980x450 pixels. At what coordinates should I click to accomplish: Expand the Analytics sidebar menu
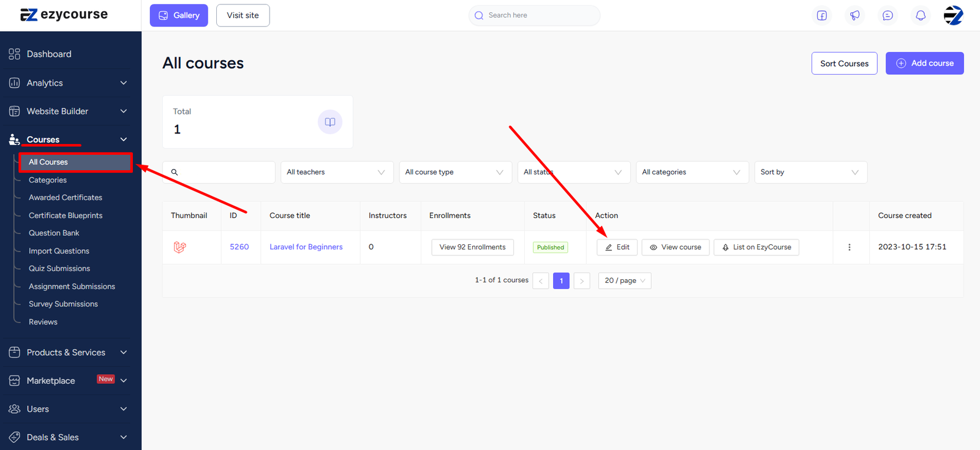(x=69, y=83)
